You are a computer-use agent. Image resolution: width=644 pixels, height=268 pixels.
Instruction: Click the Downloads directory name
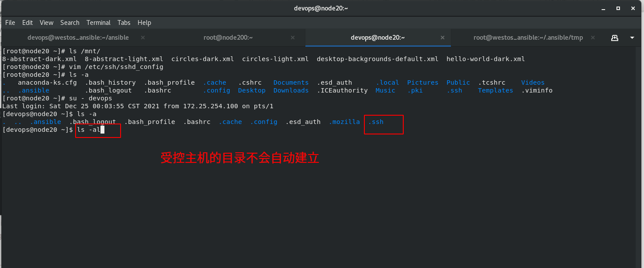tap(291, 90)
